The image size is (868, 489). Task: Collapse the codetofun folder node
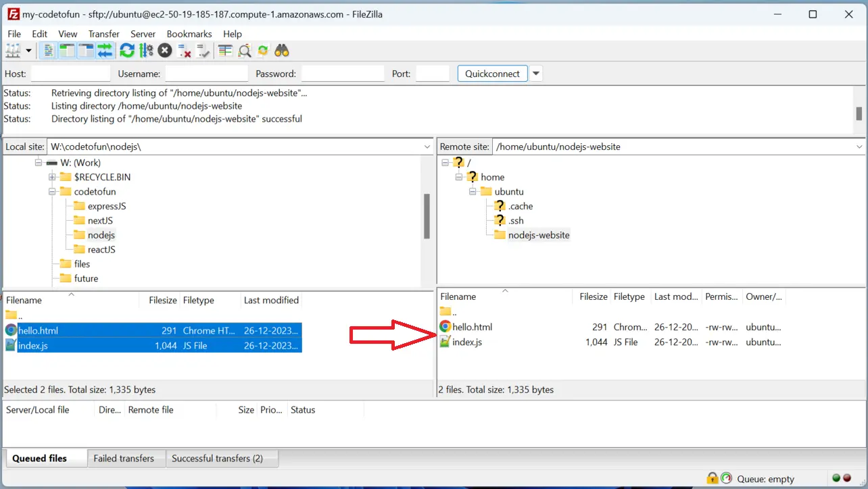[x=52, y=192]
